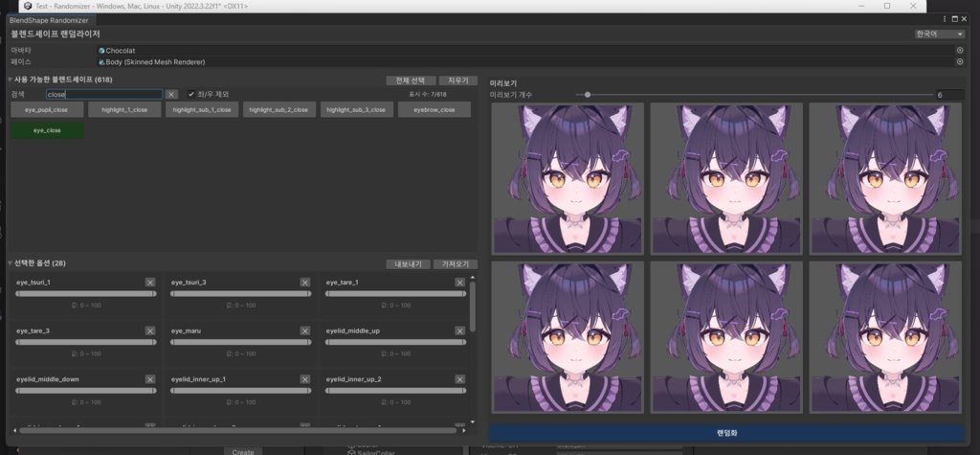Click the 가져오기 import button
This screenshot has width=980, height=455.
click(x=456, y=264)
